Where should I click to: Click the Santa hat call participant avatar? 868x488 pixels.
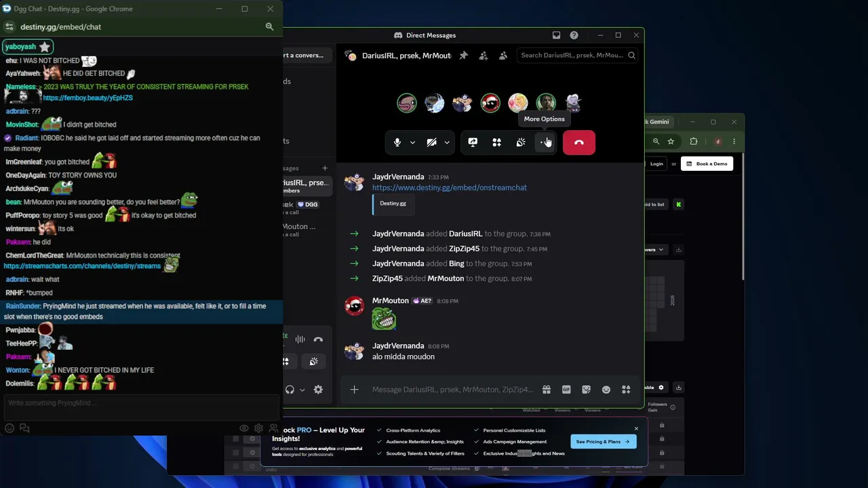[490, 103]
